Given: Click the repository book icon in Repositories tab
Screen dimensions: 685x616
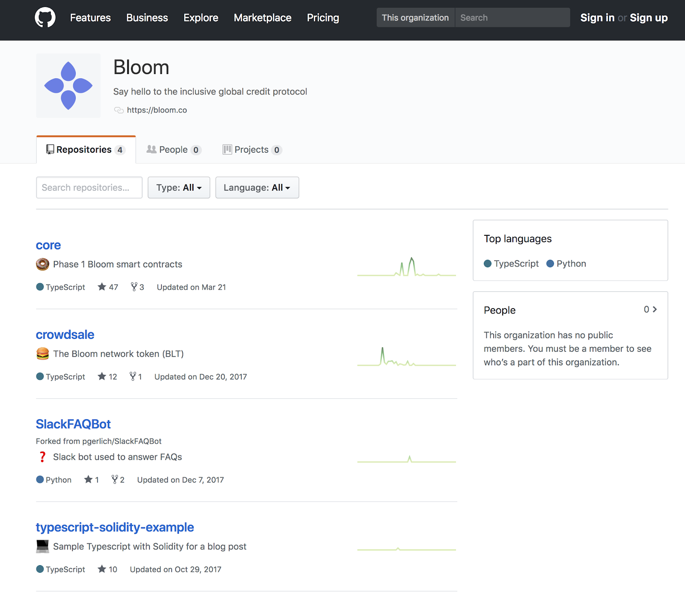Looking at the screenshot, I should pos(50,149).
